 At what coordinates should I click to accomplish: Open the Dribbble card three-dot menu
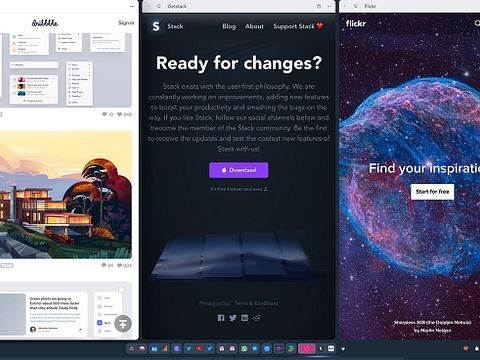(x=133, y=6)
